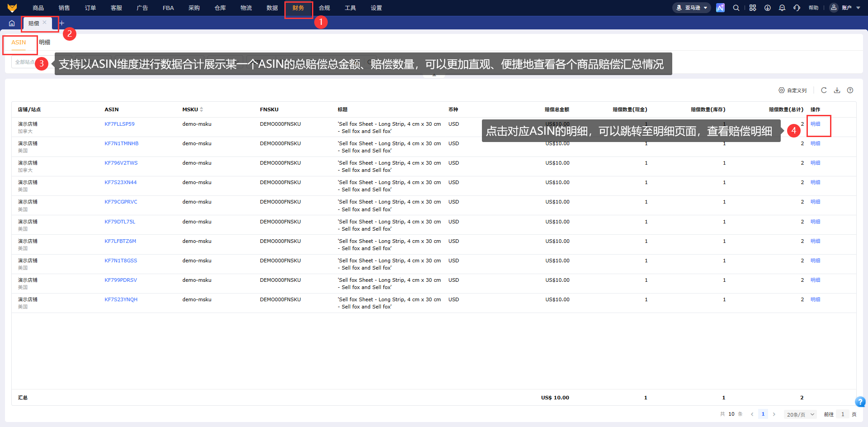The width and height of the screenshot is (868, 427).
Task: Go to the next page arrow
Action: (774, 414)
